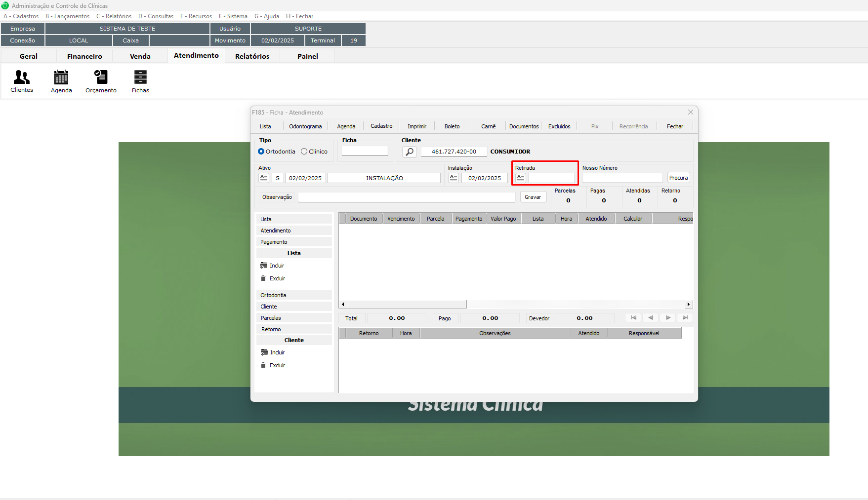
Task: Click the Procura button
Action: click(x=679, y=178)
